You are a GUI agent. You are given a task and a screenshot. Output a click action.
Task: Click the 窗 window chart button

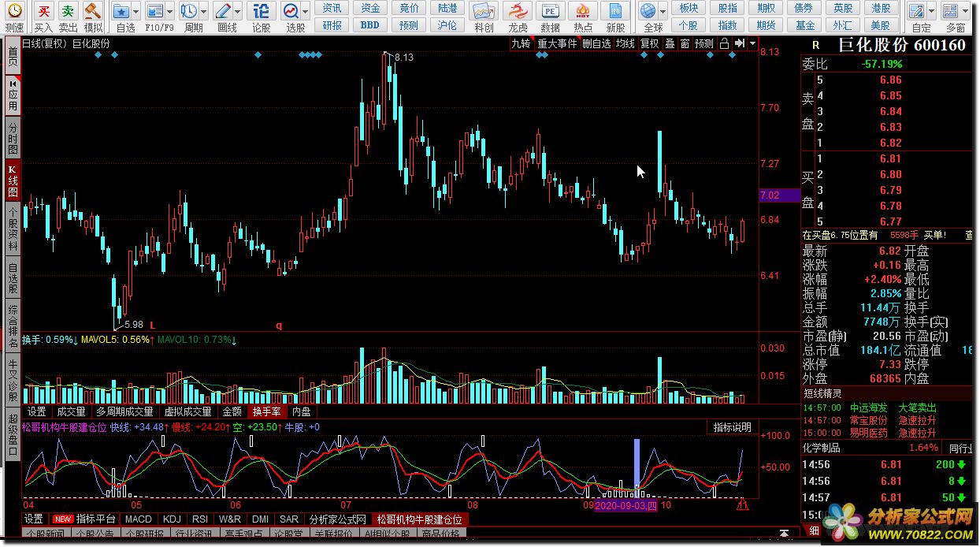pyautogui.click(x=685, y=43)
